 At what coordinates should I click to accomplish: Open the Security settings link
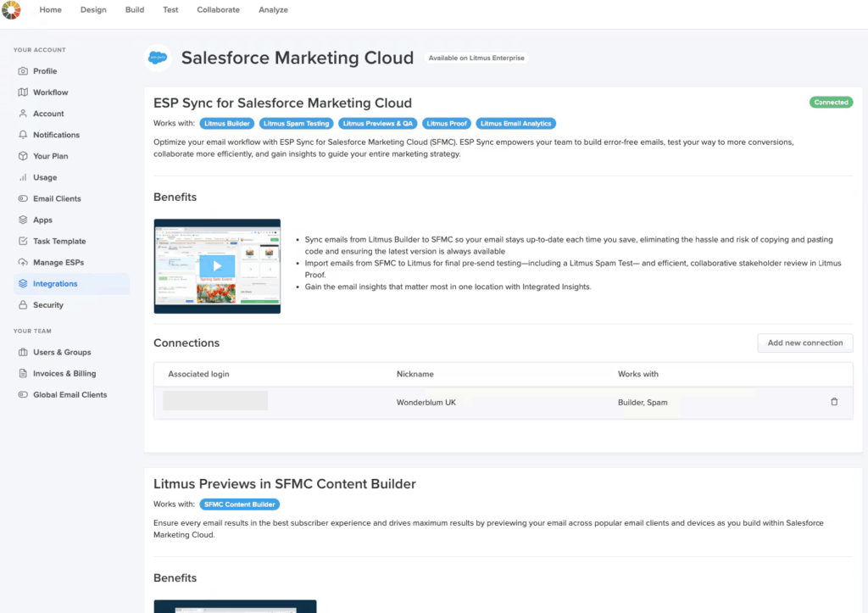pyautogui.click(x=48, y=305)
